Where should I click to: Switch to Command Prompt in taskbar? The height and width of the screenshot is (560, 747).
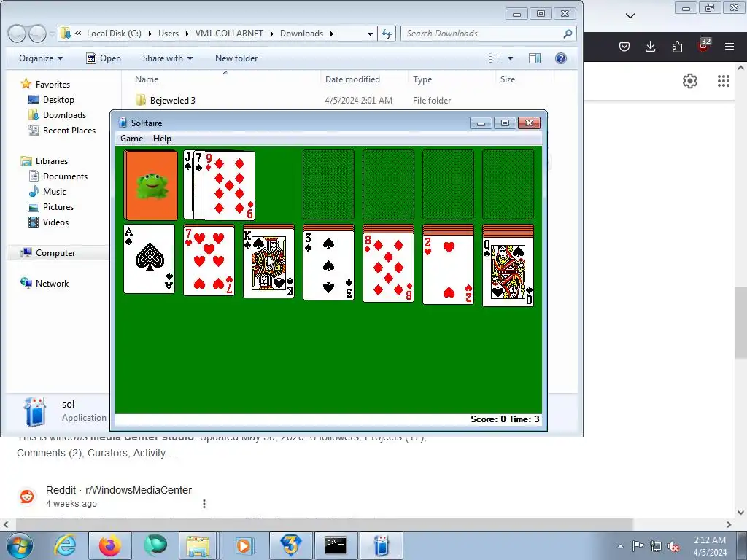[x=336, y=545]
